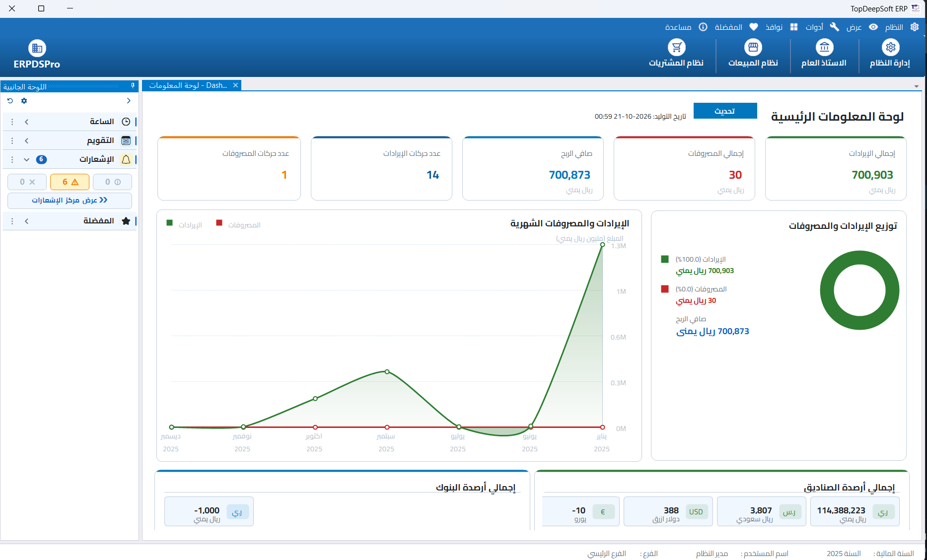
Task: Click the الإشعارات bell icon
Action: coord(126,159)
